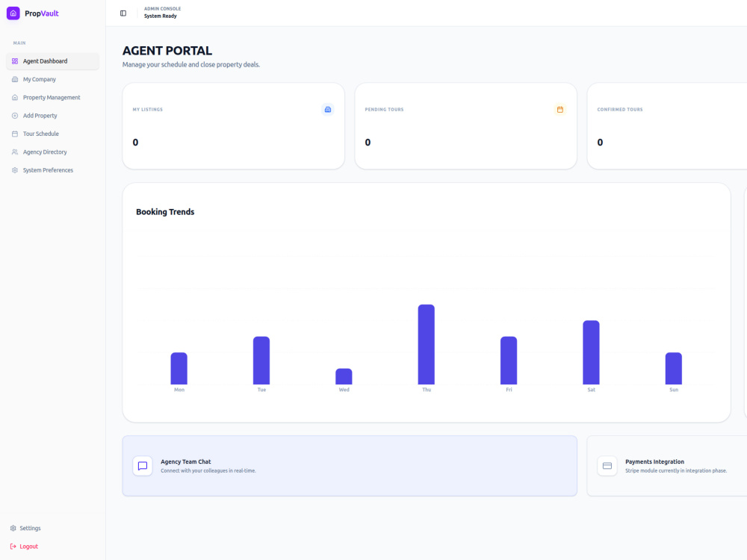Image resolution: width=747 pixels, height=560 pixels.
Task: Click the Agency Team Chat bubble icon
Action: pyautogui.click(x=143, y=466)
